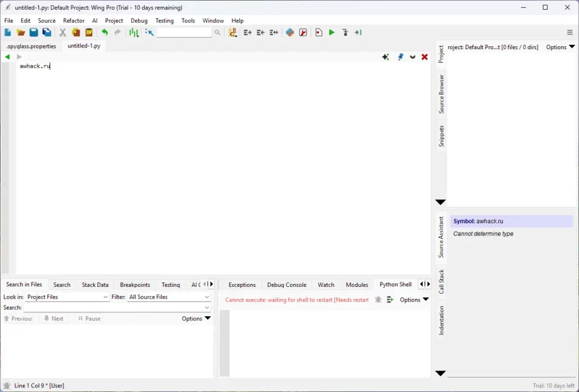This screenshot has height=392, width=579.
Task: Open Project panel Options dropdown
Action: [x=560, y=47]
